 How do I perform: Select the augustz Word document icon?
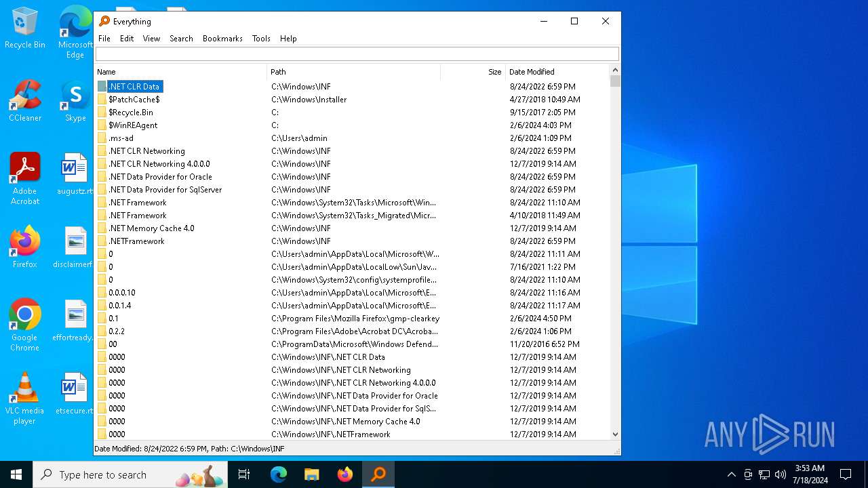click(x=75, y=174)
